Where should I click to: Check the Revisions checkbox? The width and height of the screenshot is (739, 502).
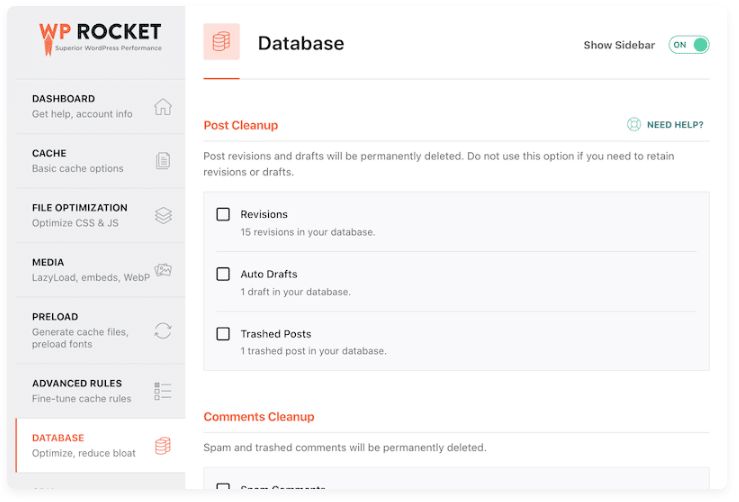[x=223, y=214]
